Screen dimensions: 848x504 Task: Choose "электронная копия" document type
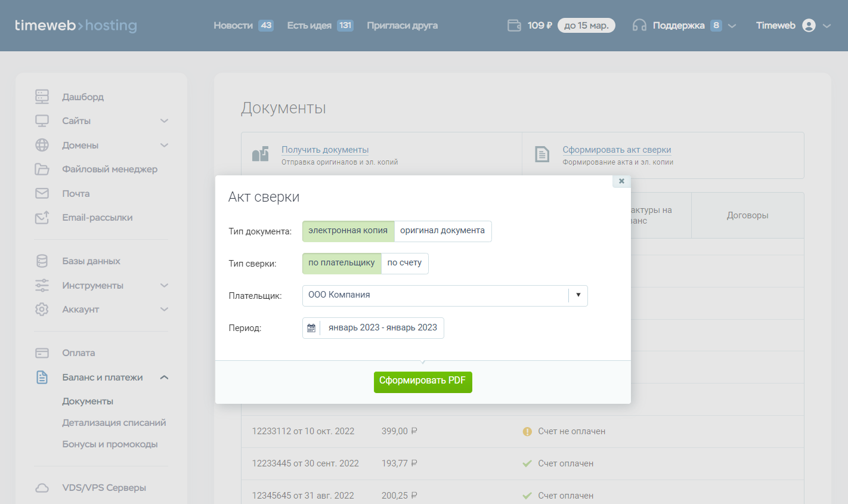click(348, 231)
